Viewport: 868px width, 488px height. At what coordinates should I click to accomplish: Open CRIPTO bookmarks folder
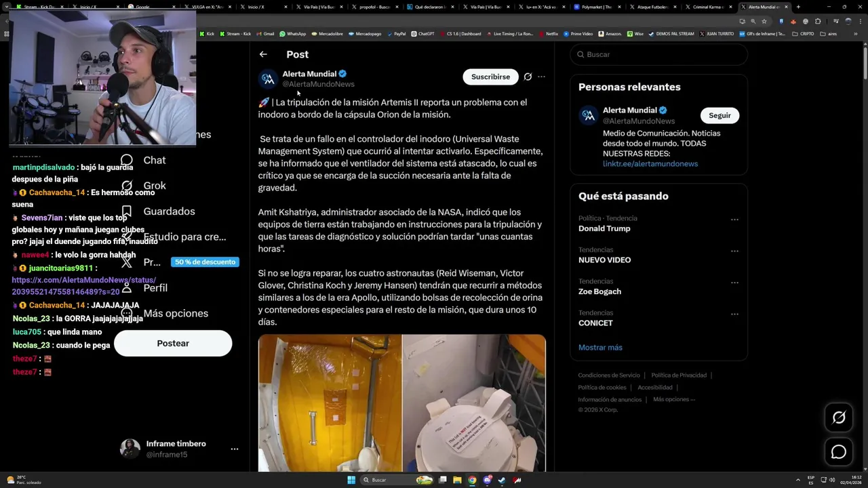coord(804,33)
